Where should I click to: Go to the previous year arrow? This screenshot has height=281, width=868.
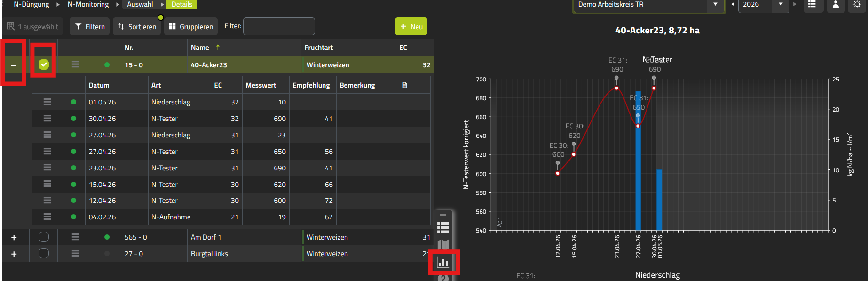click(x=733, y=4)
